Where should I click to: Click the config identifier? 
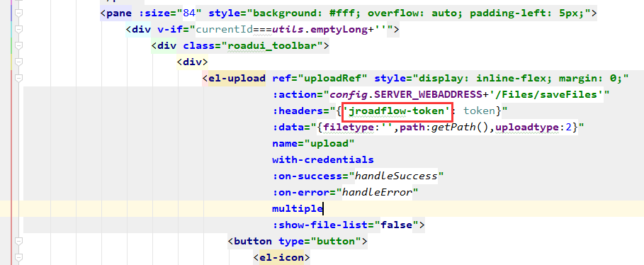(x=348, y=95)
